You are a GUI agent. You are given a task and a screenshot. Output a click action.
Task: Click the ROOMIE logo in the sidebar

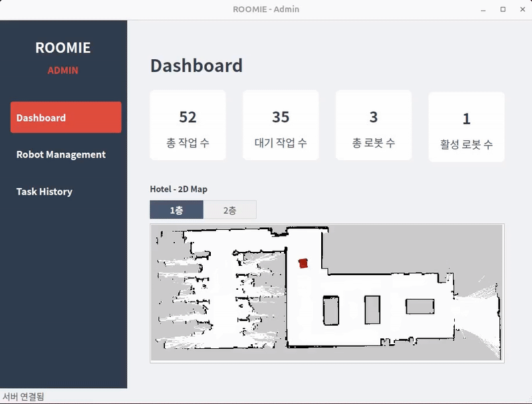click(x=63, y=48)
